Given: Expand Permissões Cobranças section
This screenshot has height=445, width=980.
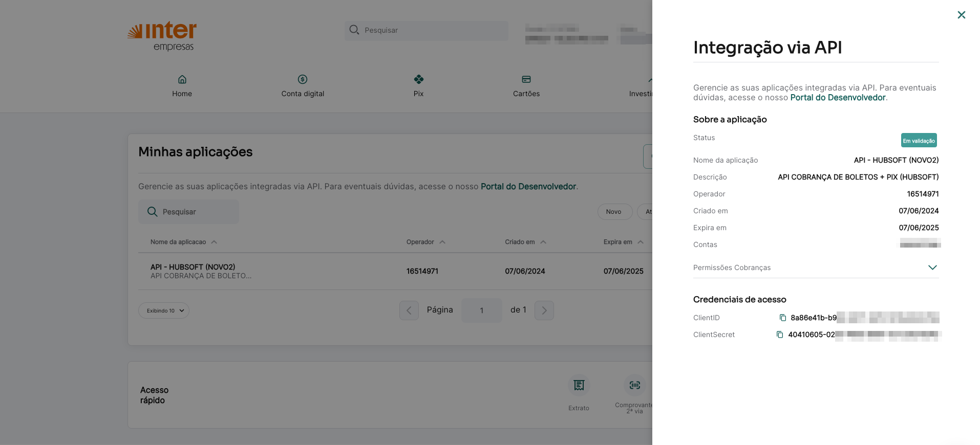Looking at the screenshot, I should point(932,268).
